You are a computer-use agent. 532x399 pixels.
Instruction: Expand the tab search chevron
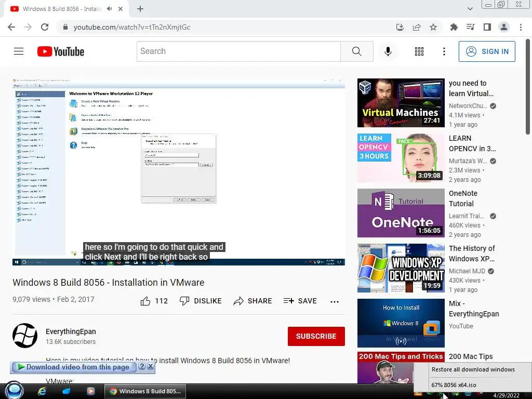470,9
